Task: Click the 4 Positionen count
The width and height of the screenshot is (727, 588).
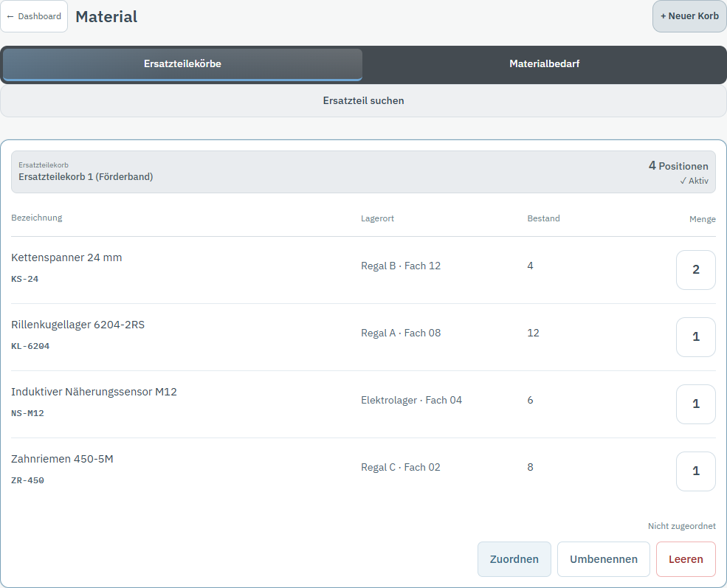Action: (678, 166)
